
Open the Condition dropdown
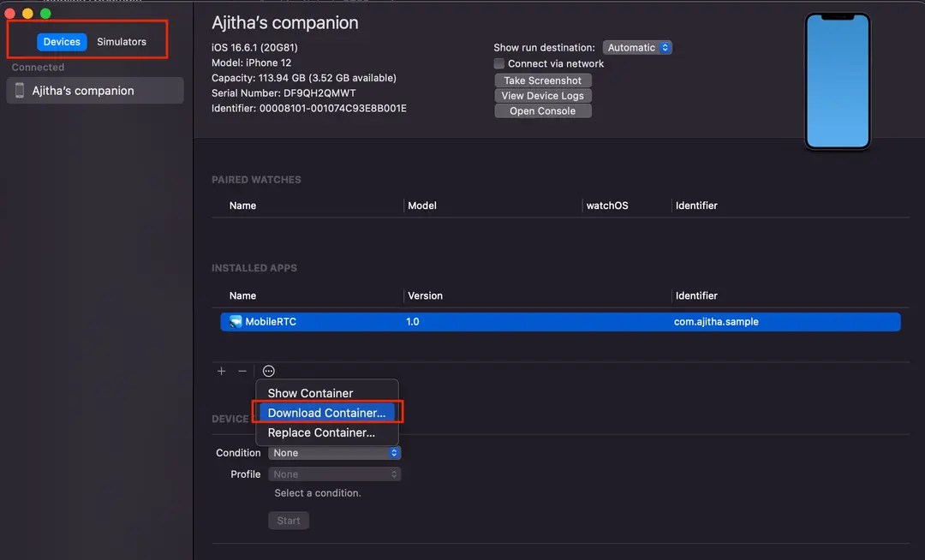coord(334,452)
